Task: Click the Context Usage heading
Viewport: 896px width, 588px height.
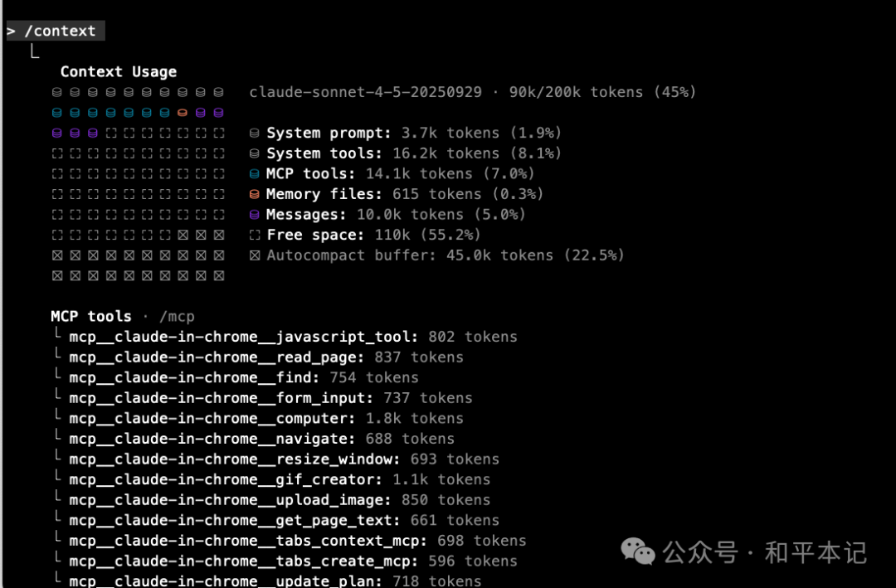Action: pyautogui.click(x=119, y=72)
